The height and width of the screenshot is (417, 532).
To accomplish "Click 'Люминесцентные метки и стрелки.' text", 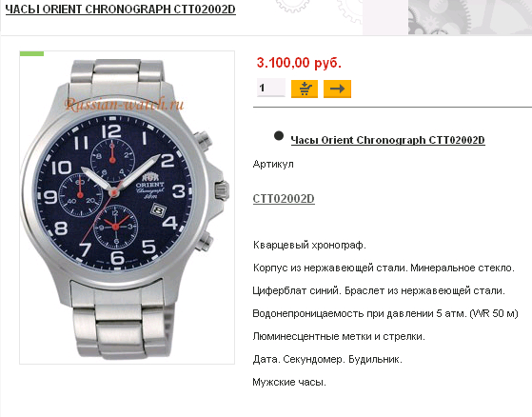I will point(339,336).
